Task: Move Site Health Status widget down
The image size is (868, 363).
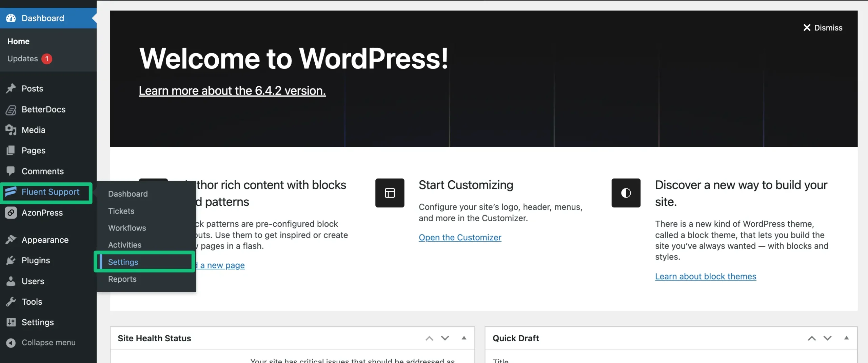Action: pos(445,338)
